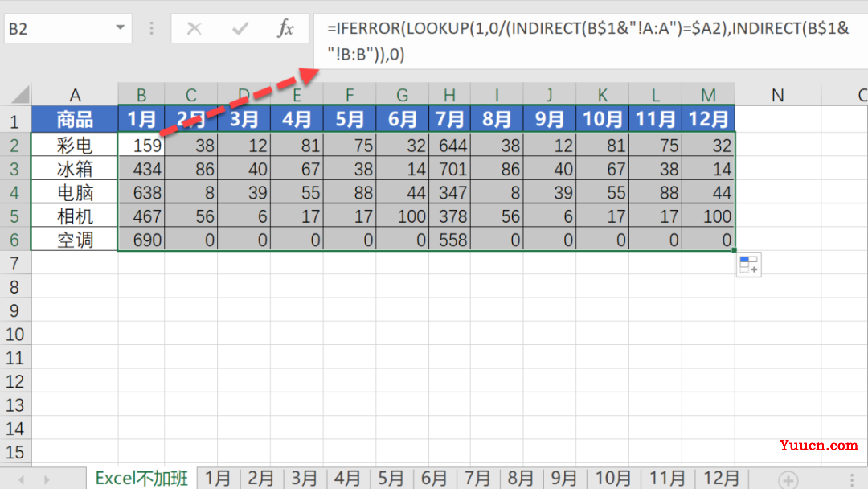Open the 4月 sheet tab

(x=347, y=478)
